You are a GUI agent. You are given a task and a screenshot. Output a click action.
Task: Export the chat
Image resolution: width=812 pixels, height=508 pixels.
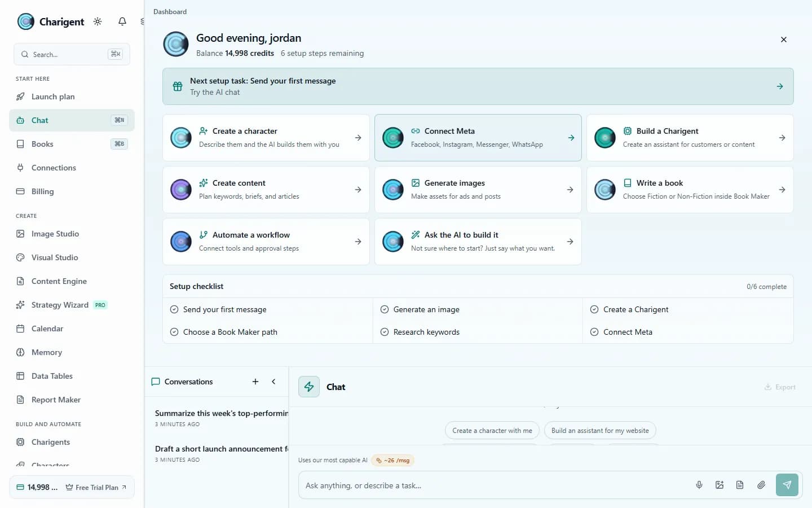[780, 387]
